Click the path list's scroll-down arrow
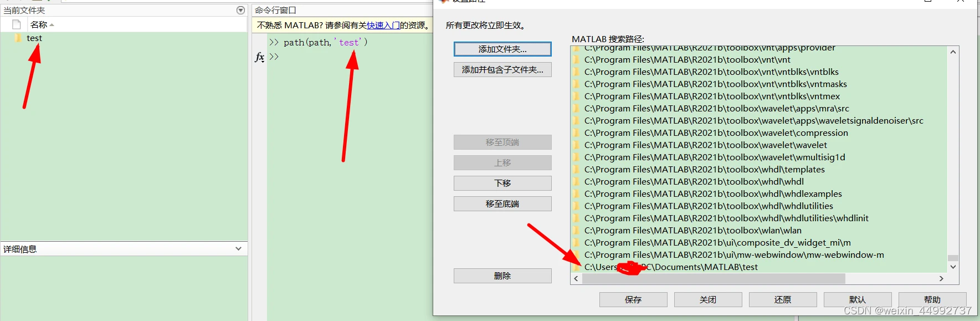Viewport: 980px width, 321px height. (953, 267)
